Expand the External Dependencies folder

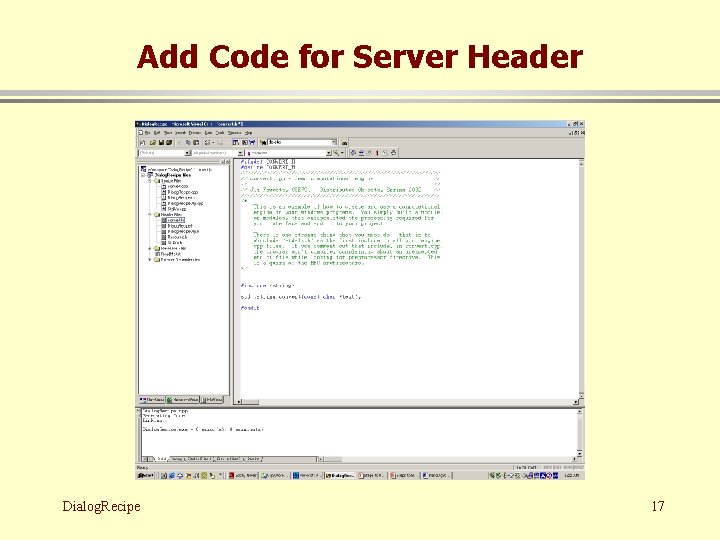pos(150,259)
